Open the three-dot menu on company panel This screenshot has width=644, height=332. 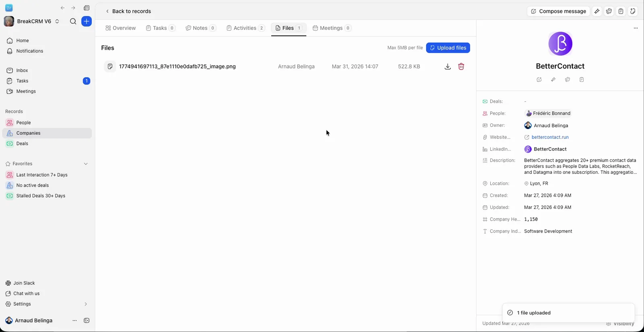click(636, 28)
